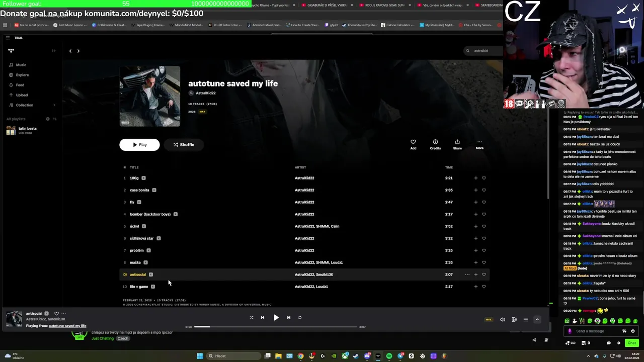Viewport: 644px width, 362px height.
Task: Skip to next track
Action: pyautogui.click(x=288, y=318)
